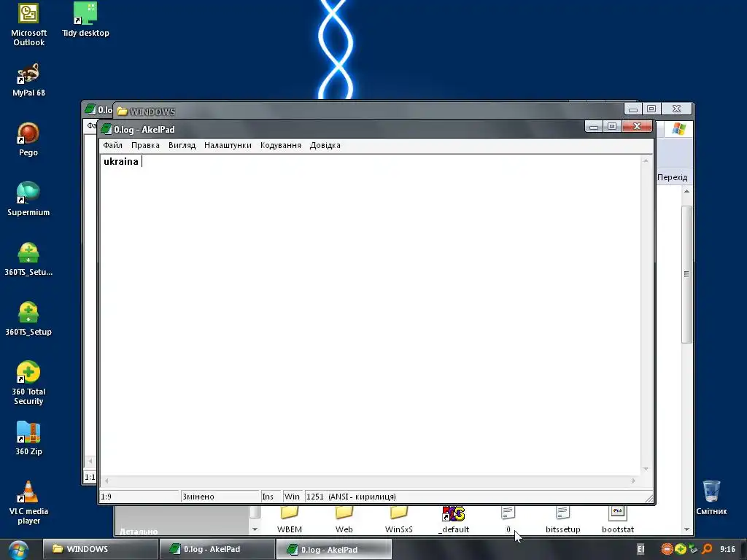Viewport: 747px width, 560px height.
Task: Click AkelPad vertical scrollbar up arrow
Action: (x=646, y=161)
